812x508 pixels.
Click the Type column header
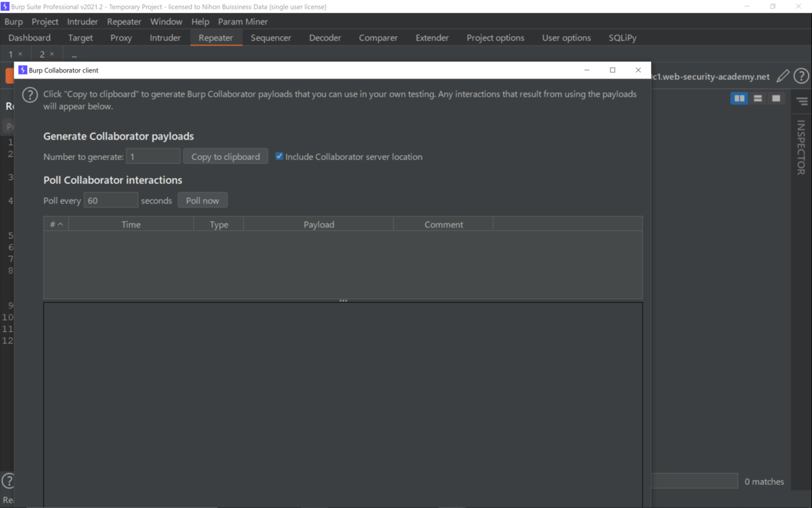point(219,224)
